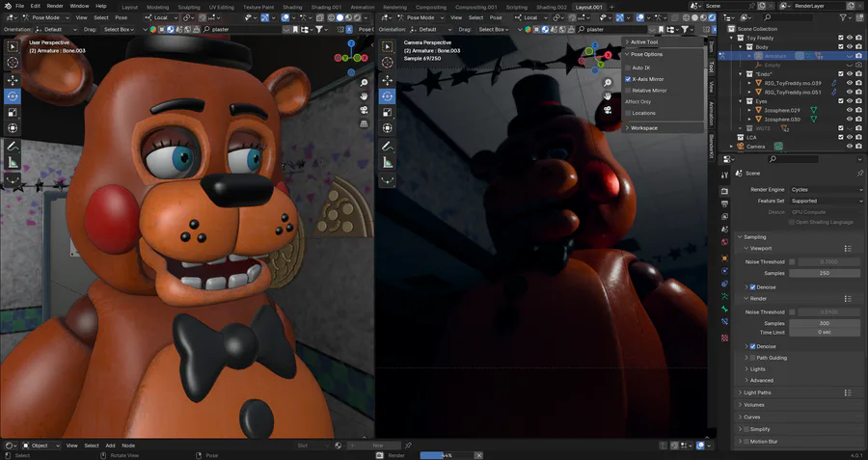Open the Render properties tab icon
The image size is (868, 460).
(x=724, y=191)
